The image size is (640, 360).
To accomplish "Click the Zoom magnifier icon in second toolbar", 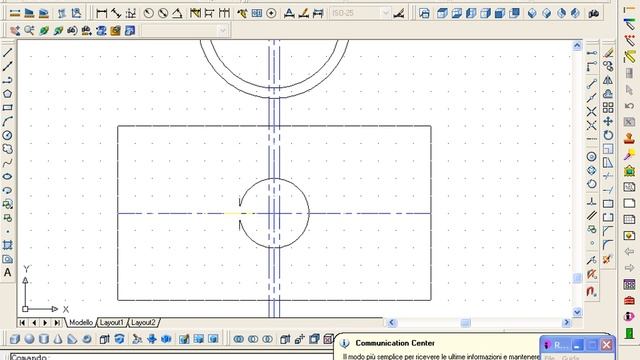I will [29, 31].
